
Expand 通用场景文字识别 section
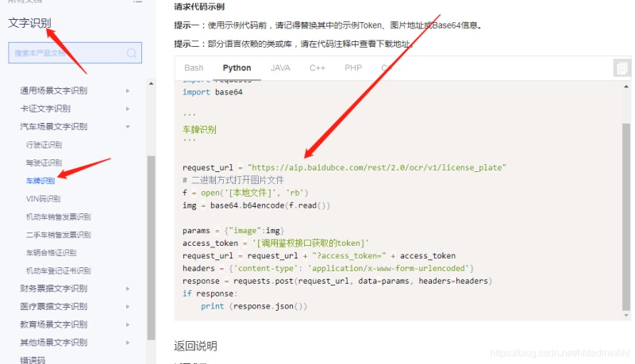tap(127, 90)
